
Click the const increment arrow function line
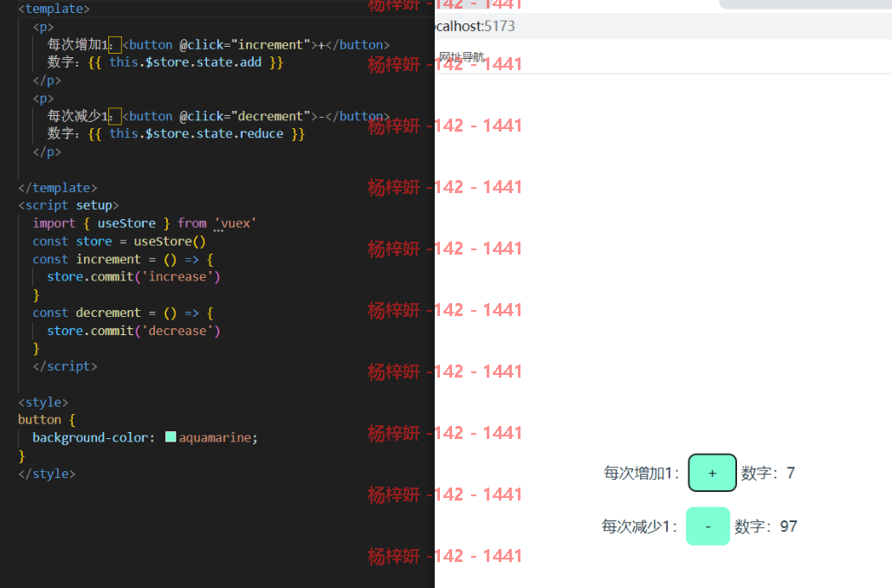pos(123,259)
